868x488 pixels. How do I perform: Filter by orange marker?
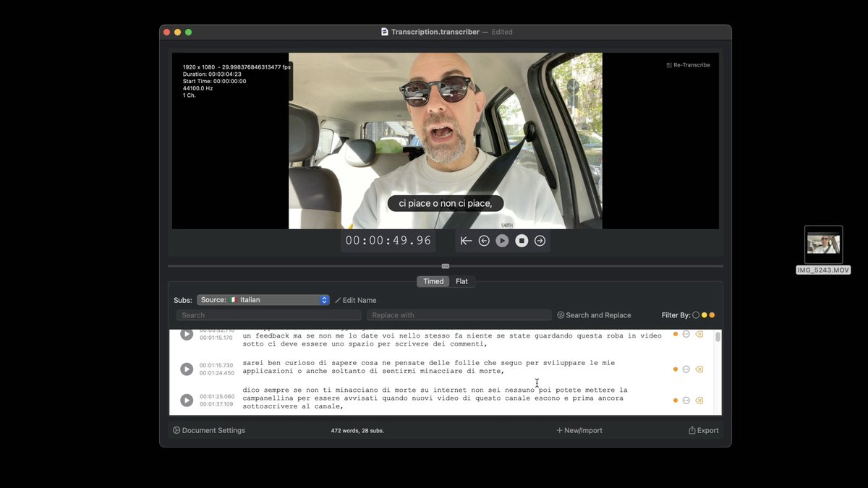click(x=712, y=315)
